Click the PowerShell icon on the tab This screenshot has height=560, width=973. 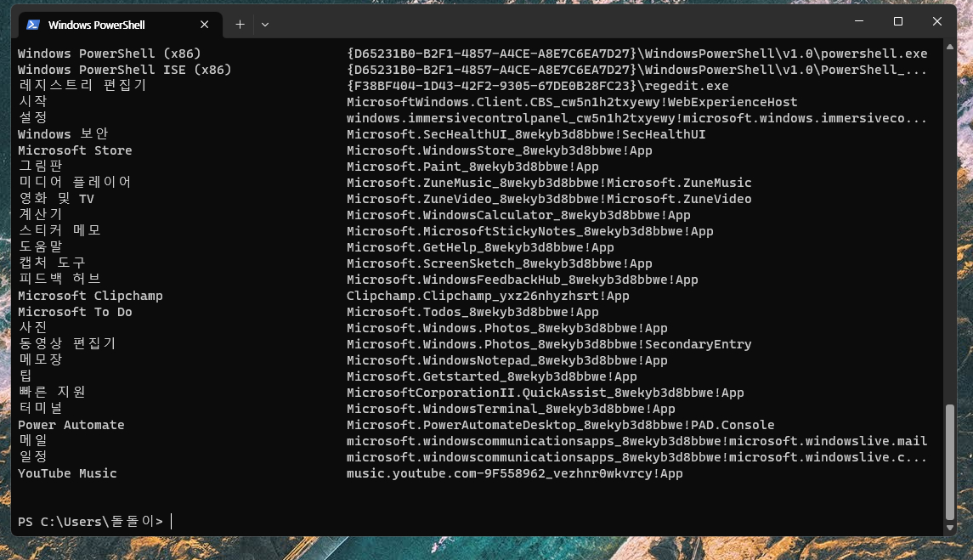33,25
